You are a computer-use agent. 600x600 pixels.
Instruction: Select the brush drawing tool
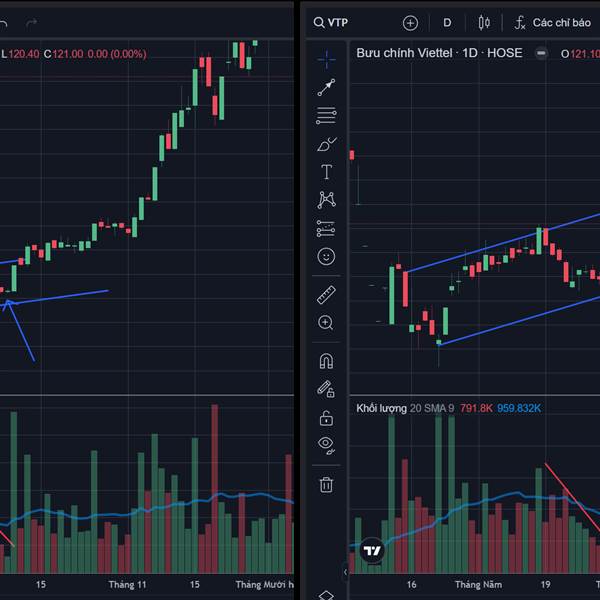pos(326,144)
